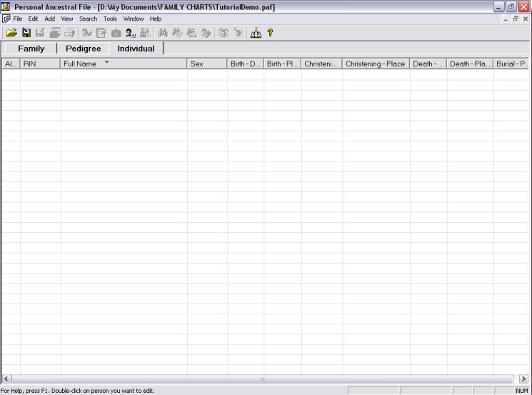Image resolution: width=532 pixels, height=395 pixels.
Task: Click the Burial - P... column header
Action: 511,64
